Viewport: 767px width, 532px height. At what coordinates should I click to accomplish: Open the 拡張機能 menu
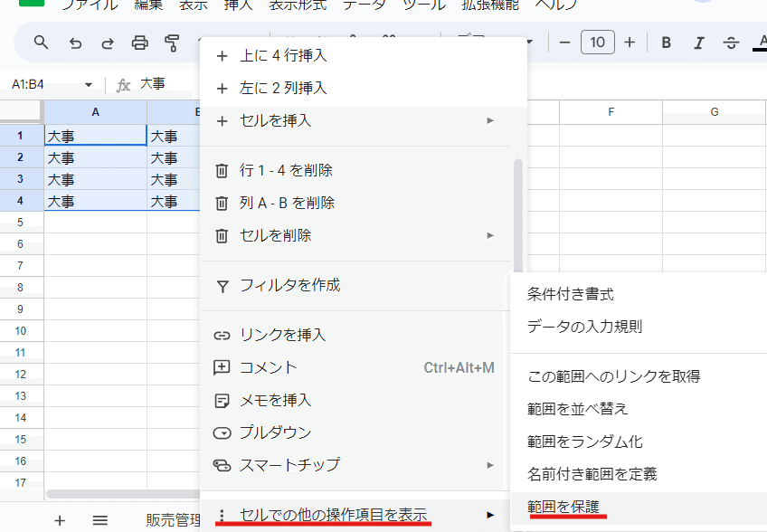click(490, 5)
